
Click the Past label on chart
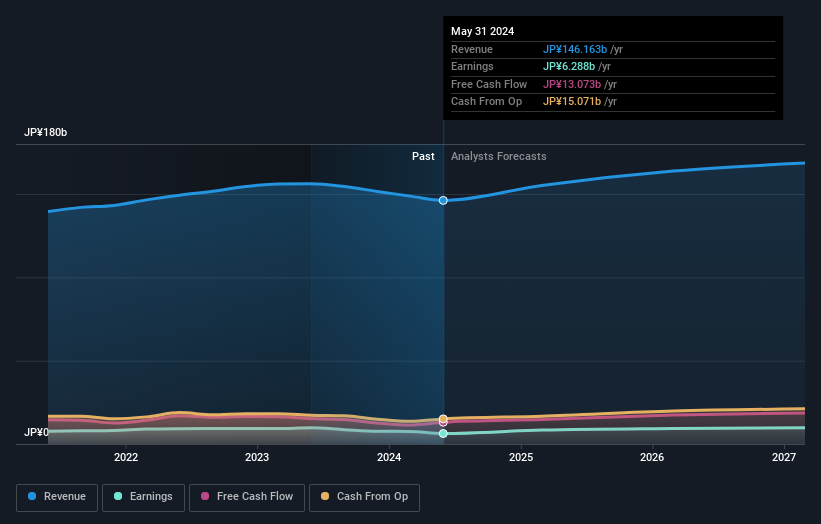tap(423, 156)
